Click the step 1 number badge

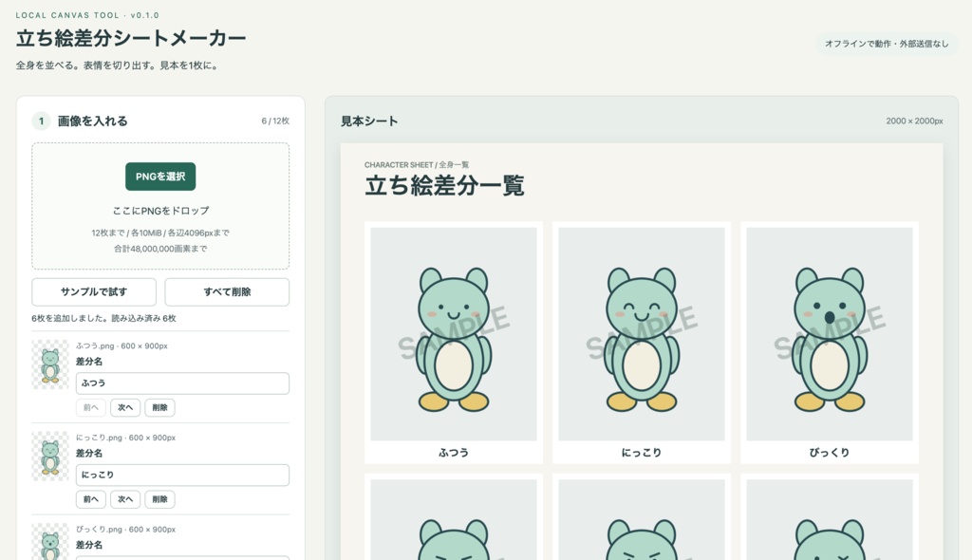(41, 121)
